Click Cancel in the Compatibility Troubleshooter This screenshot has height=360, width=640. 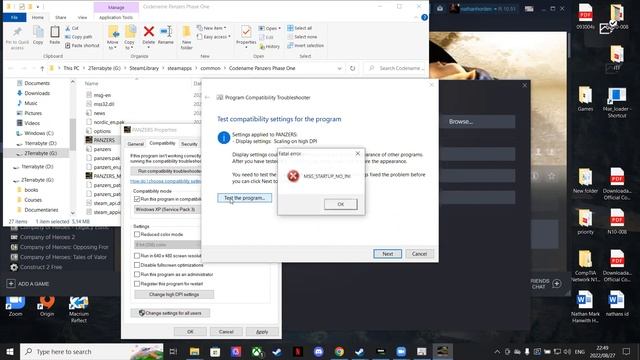(419, 254)
